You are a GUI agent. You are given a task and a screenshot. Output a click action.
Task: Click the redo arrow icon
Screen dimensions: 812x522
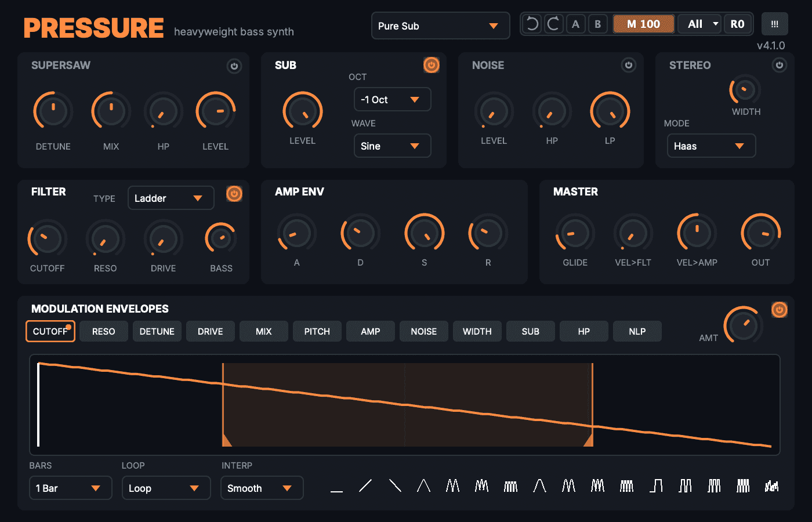tap(553, 24)
